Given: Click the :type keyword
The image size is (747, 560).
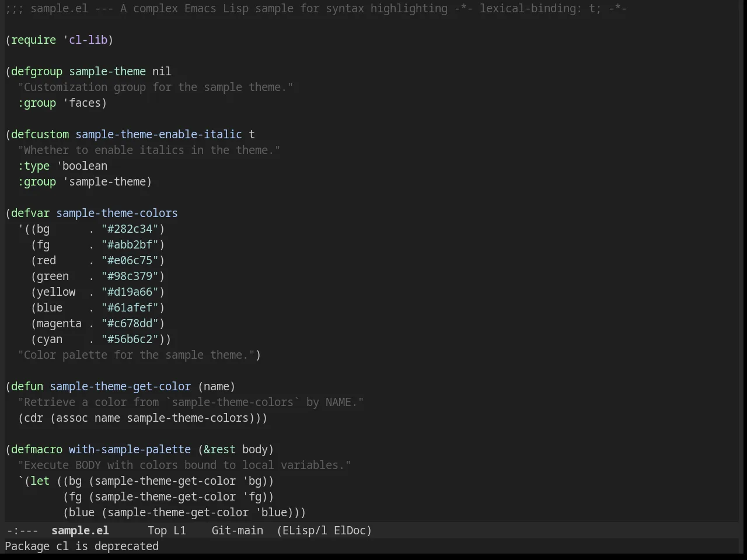Looking at the screenshot, I should point(34,166).
